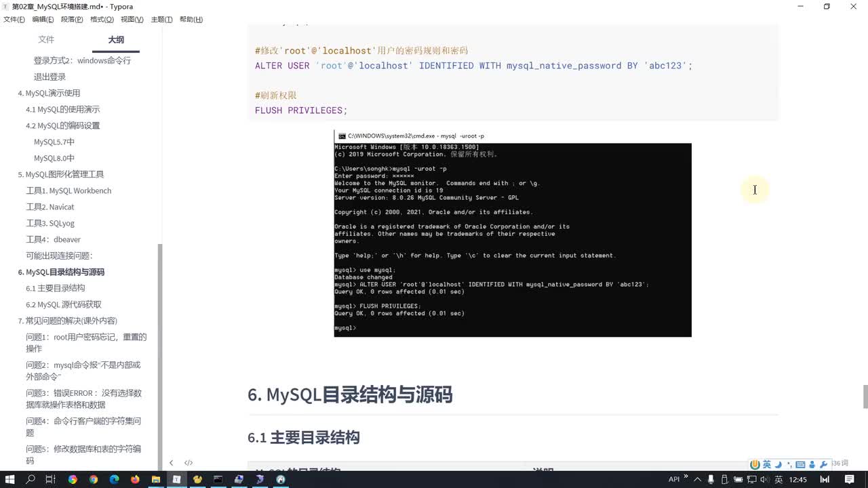The height and width of the screenshot is (488, 868).
Task: Open the Windows Start menu
Action: click(x=10, y=479)
